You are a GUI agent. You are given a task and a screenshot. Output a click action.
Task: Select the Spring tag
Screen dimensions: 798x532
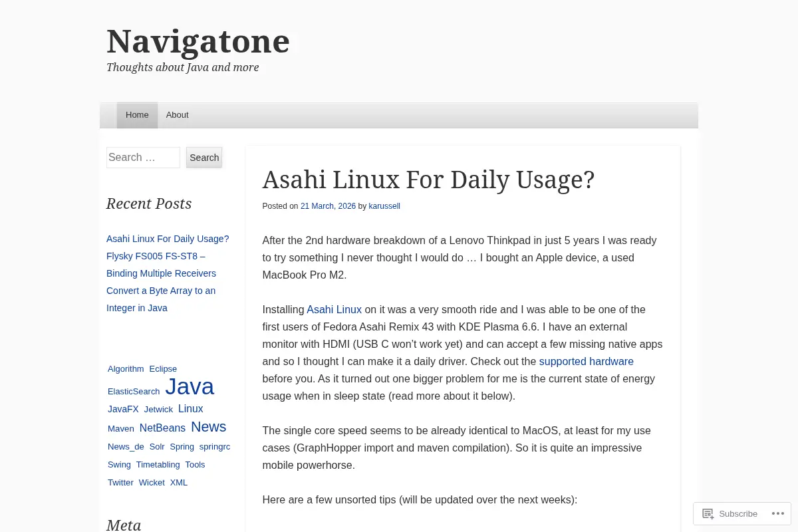click(x=182, y=446)
